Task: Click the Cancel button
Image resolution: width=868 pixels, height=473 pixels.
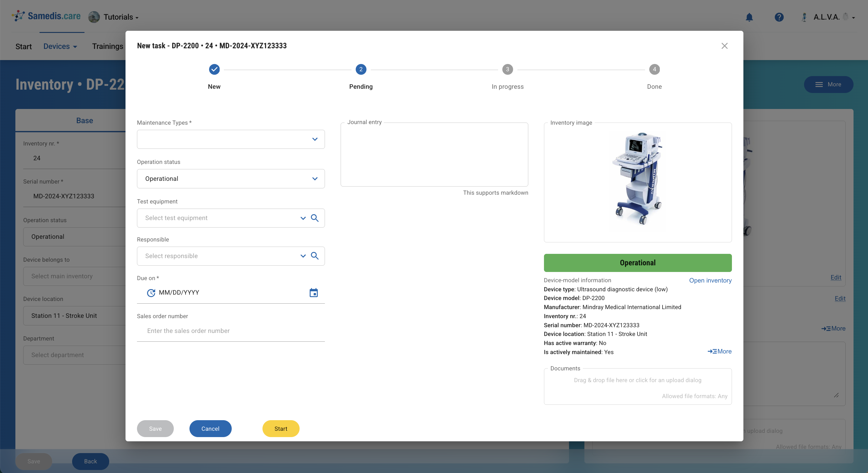Action: [x=210, y=429]
